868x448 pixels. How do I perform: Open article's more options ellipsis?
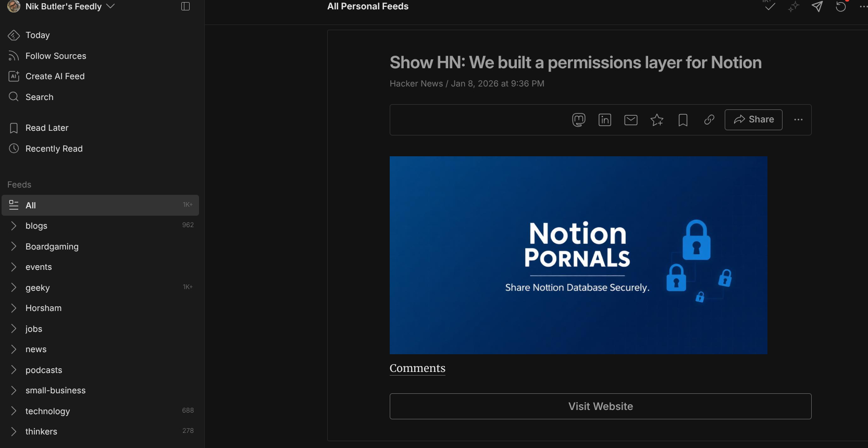coord(798,120)
